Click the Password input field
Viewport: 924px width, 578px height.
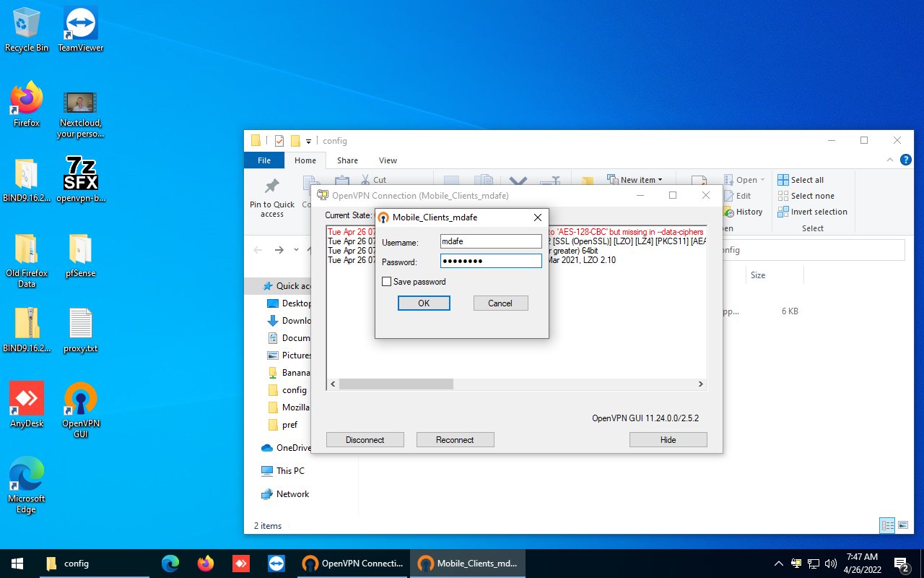tap(491, 260)
